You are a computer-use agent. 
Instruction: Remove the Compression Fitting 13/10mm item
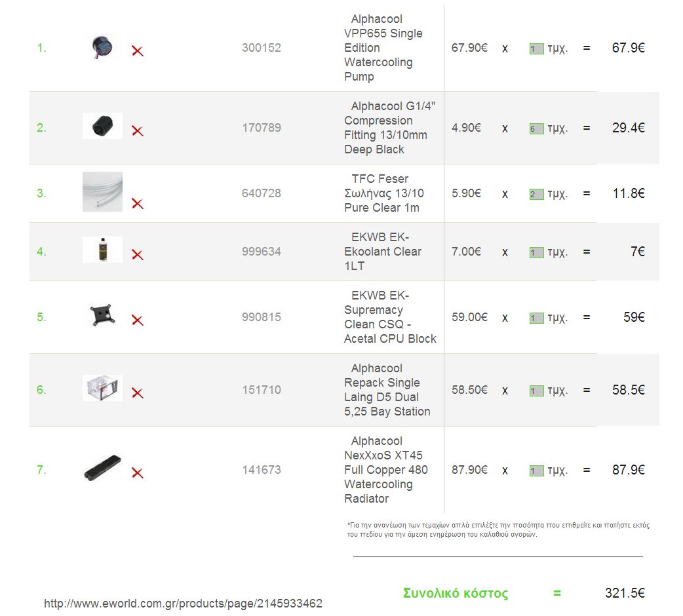pos(138,130)
